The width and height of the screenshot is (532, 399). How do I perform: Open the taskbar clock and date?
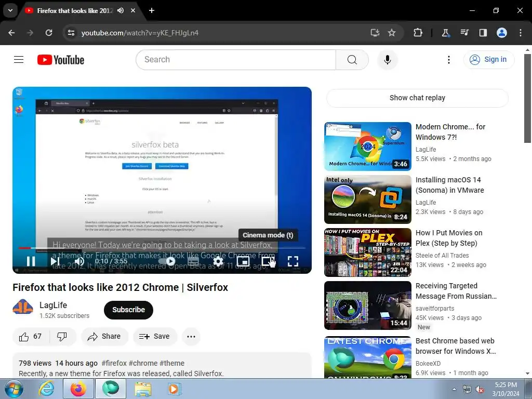(x=506, y=389)
